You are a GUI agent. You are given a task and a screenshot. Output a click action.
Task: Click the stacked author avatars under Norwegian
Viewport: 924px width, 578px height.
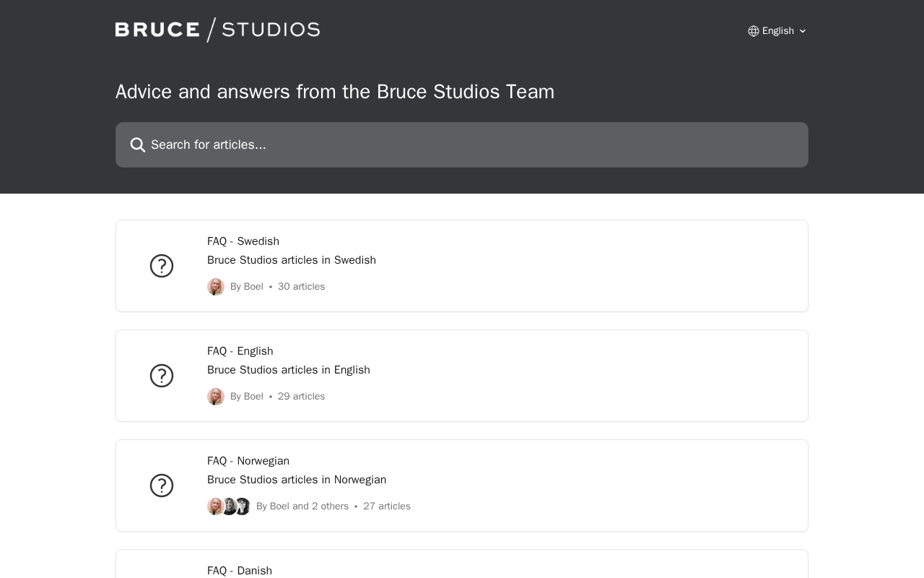229,506
